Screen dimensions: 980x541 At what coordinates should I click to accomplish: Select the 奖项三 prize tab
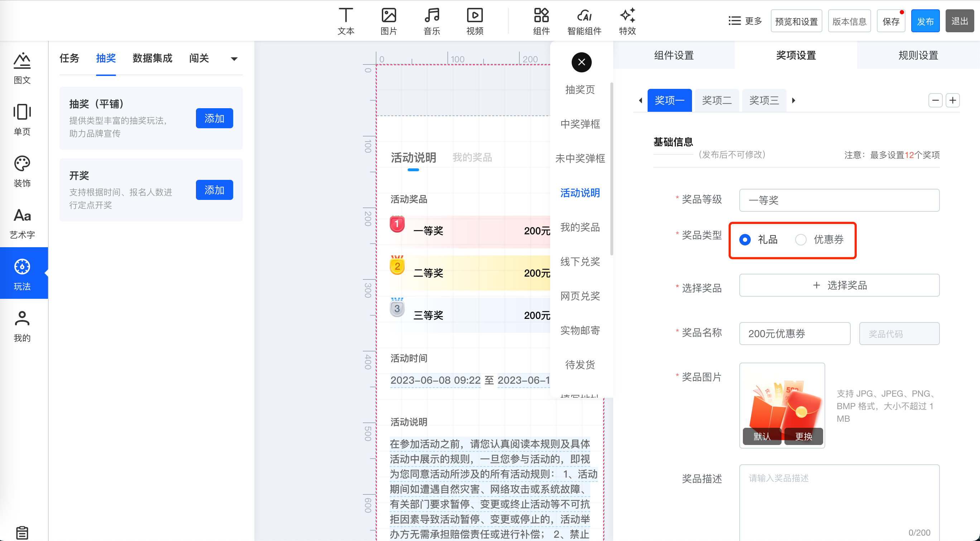(764, 100)
